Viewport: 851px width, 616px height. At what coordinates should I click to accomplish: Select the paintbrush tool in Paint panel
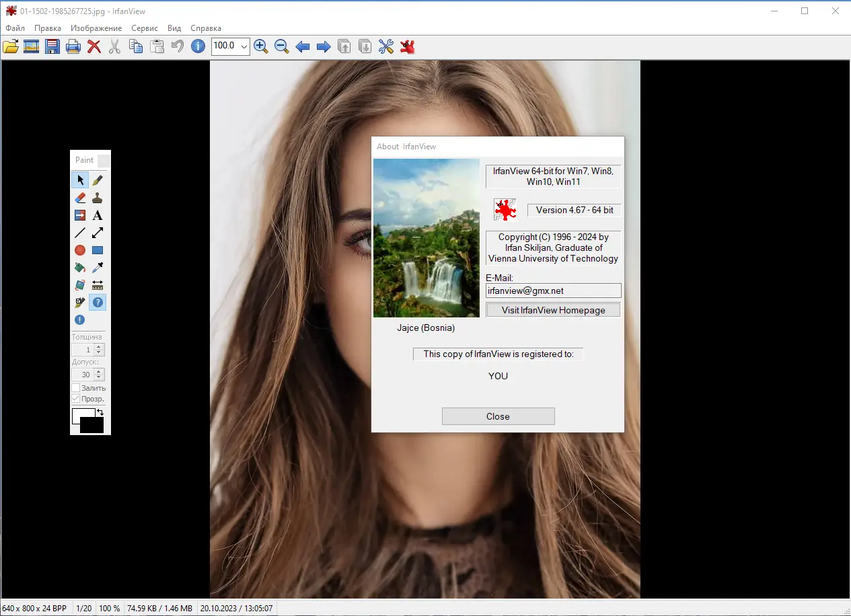(x=98, y=180)
